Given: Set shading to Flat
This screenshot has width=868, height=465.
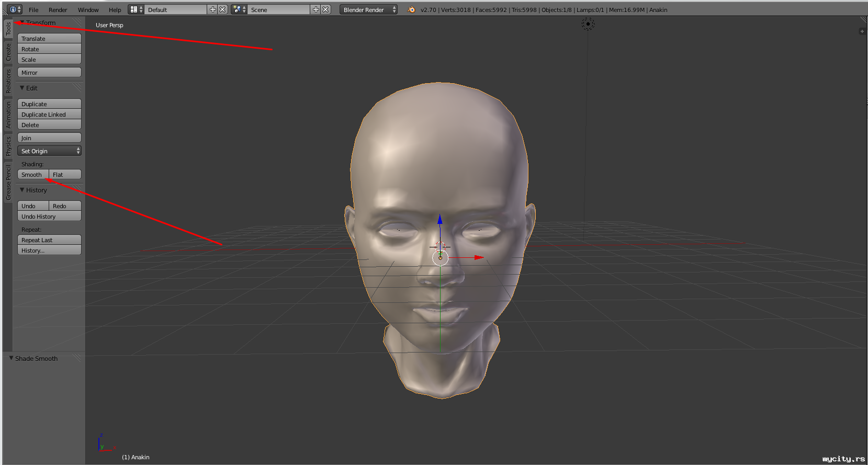Looking at the screenshot, I should [x=65, y=175].
